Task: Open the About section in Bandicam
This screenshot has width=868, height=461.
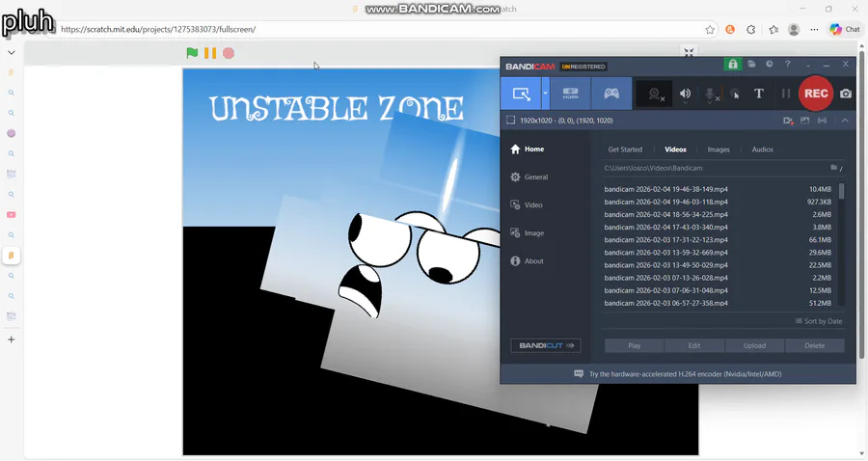Action: click(x=527, y=261)
